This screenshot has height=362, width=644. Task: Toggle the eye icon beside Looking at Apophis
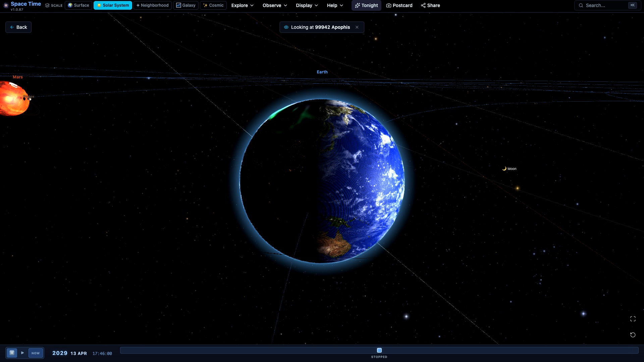286,27
